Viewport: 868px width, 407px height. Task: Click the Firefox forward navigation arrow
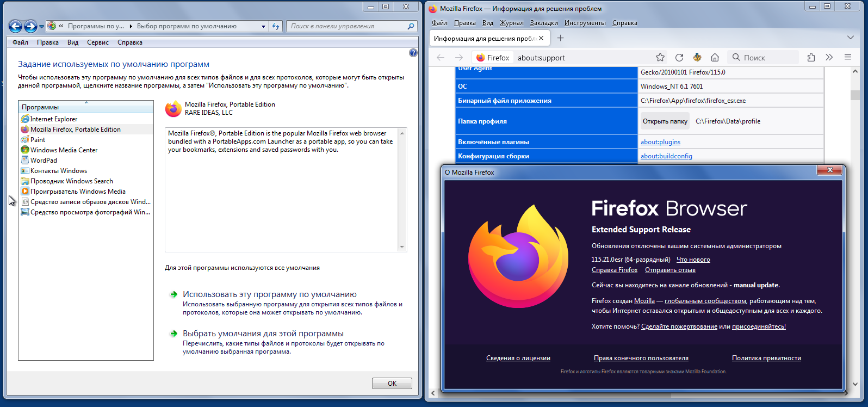click(459, 58)
